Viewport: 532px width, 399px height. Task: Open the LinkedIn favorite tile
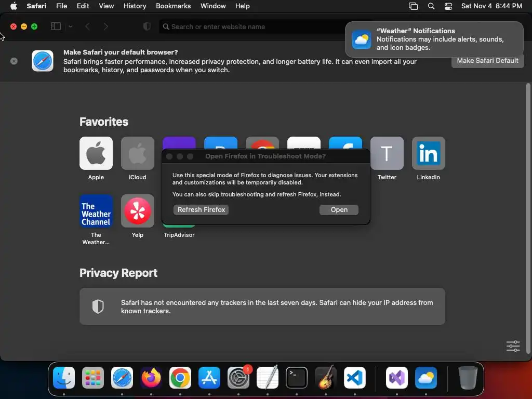pyautogui.click(x=428, y=153)
